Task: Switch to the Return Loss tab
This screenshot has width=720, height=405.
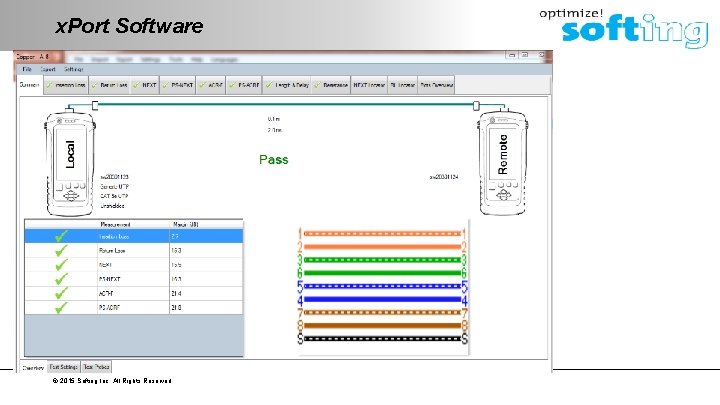Action: click(x=109, y=85)
